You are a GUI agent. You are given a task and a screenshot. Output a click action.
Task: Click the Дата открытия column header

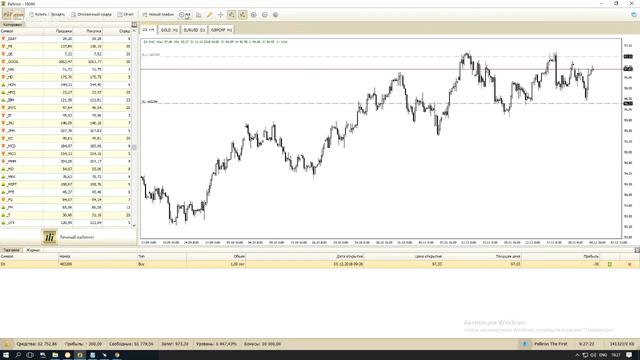tap(305, 256)
